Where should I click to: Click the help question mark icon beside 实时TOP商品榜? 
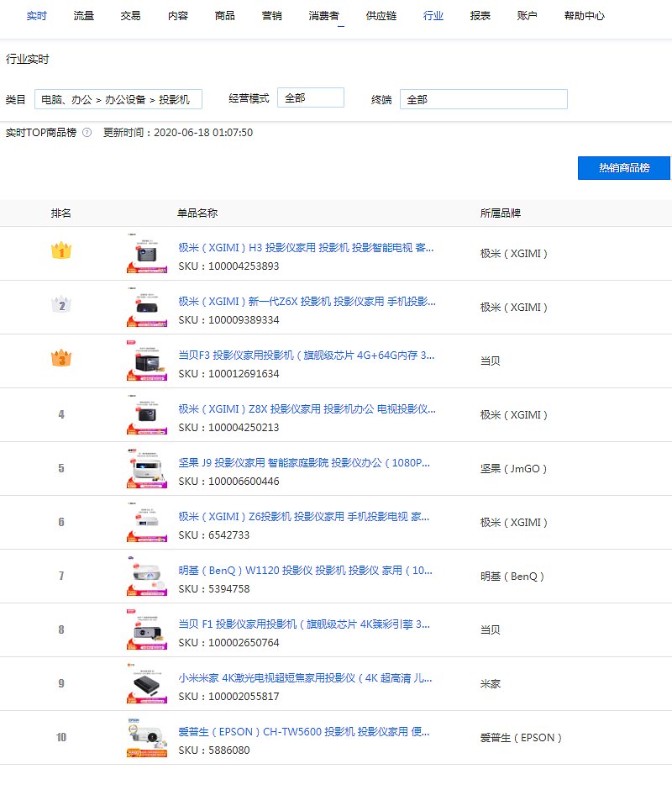click(87, 133)
